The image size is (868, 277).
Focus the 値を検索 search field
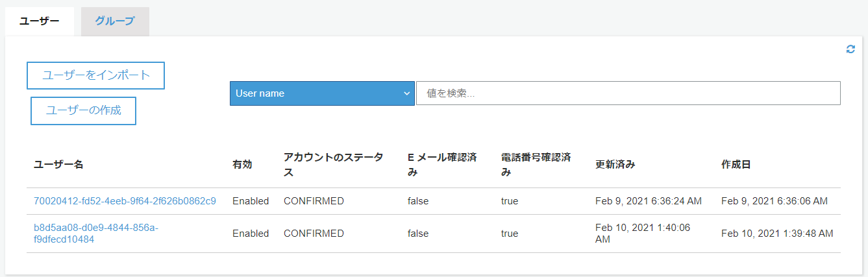click(x=628, y=93)
